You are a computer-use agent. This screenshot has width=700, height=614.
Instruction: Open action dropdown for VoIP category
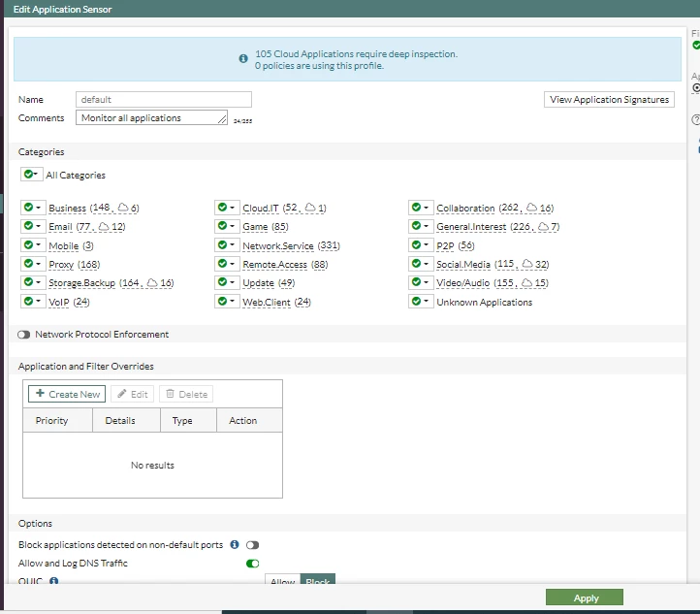point(33,302)
